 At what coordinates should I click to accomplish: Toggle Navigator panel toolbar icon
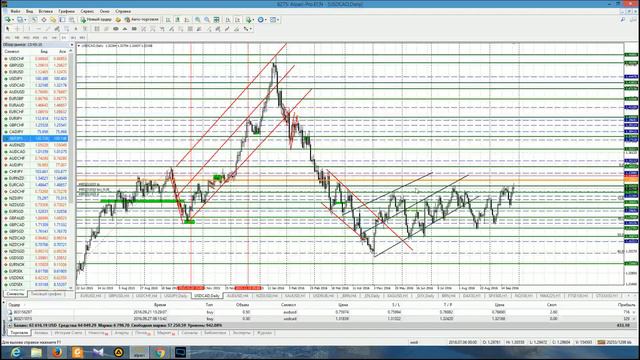tap(53, 20)
